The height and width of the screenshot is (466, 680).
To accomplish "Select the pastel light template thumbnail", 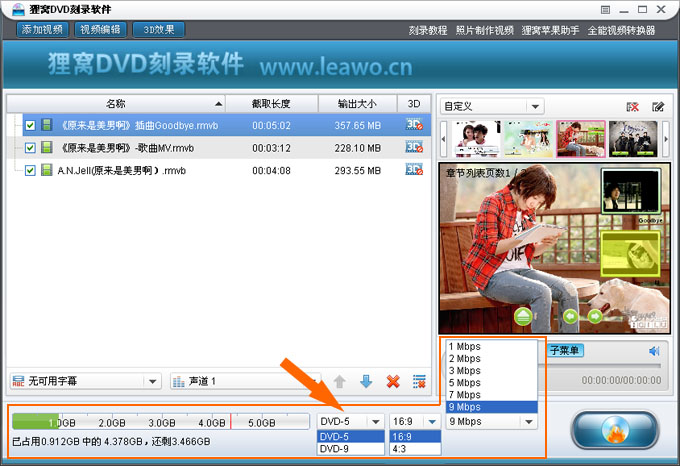I will (x=529, y=139).
